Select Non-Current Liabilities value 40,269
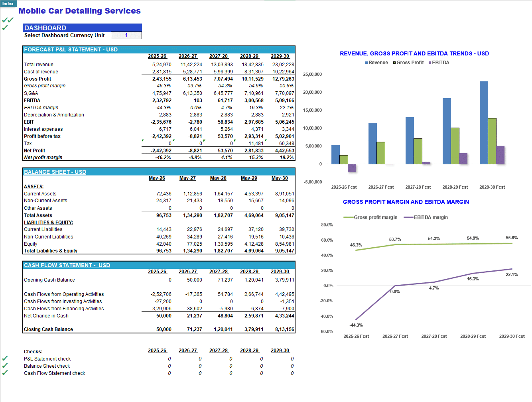This screenshot has height=402, width=532. pos(164,236)
